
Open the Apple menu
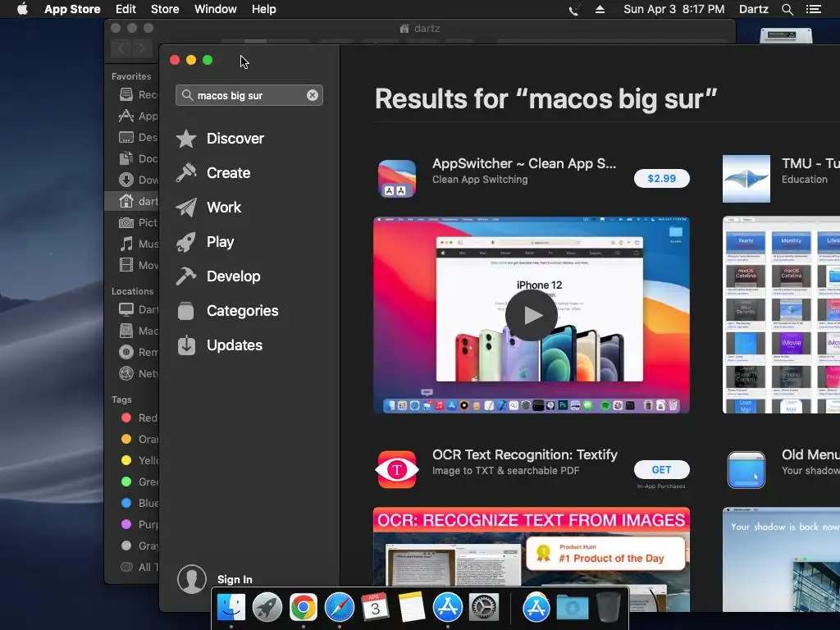pyautogui.click(x=22, y=9)
